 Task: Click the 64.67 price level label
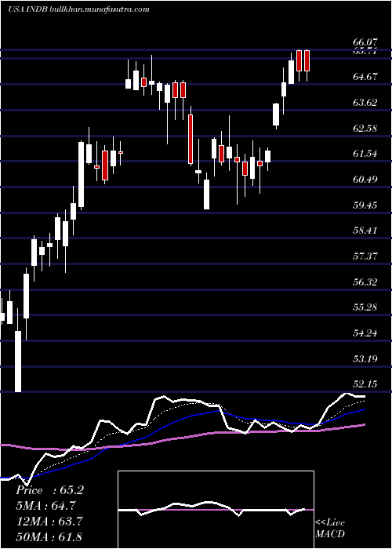coord(365,77)
